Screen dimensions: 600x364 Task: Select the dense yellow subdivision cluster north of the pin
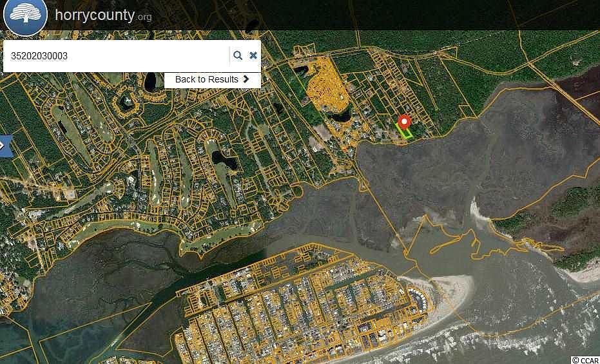pyautogui.click(x=325, y=87)
